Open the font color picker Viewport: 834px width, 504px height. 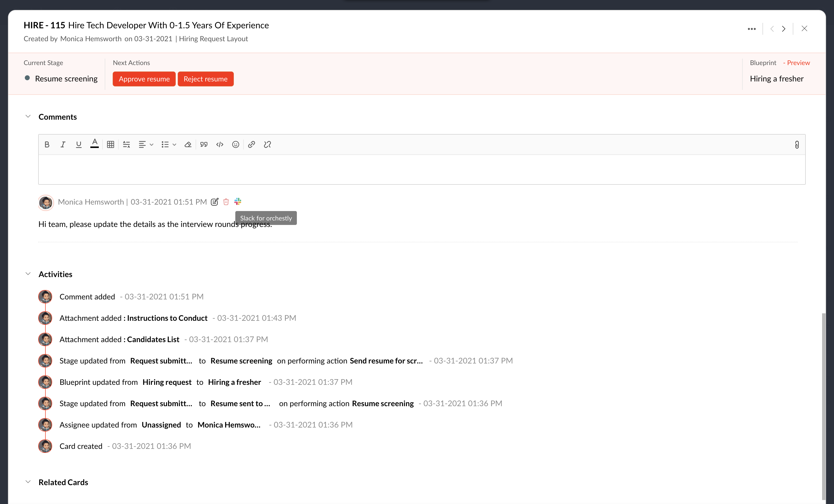[x=94, y=144]
